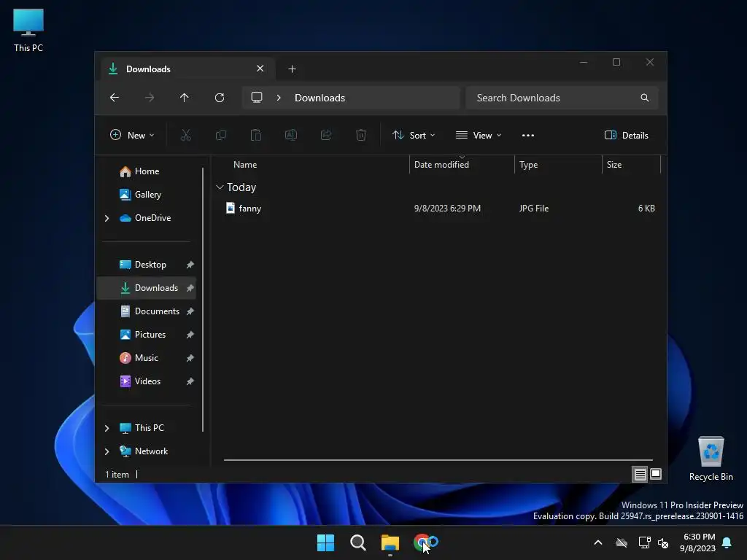
Task: Click the Rename toolbar icon
Action: pyautogui.click(x=290, y=135)
